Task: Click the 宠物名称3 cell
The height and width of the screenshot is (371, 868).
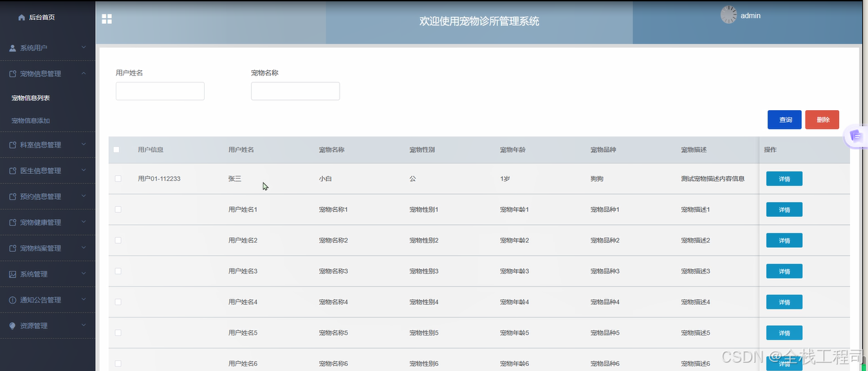Action: coord(333,271)
